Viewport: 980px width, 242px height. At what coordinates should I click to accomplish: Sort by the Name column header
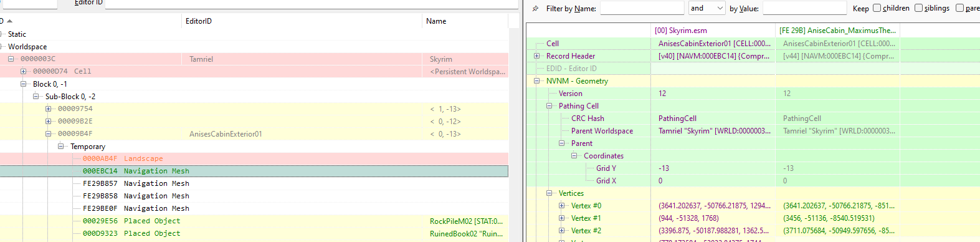pos(465,21)
